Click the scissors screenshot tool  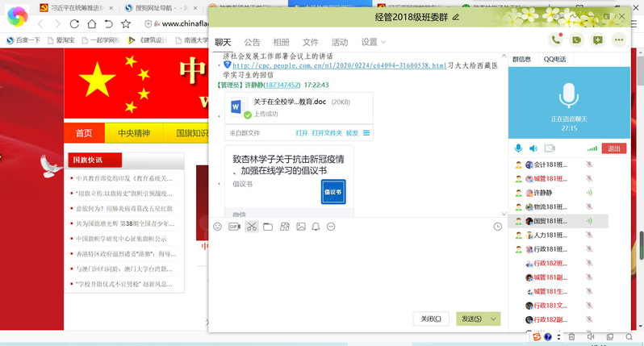tap(252, 227)
